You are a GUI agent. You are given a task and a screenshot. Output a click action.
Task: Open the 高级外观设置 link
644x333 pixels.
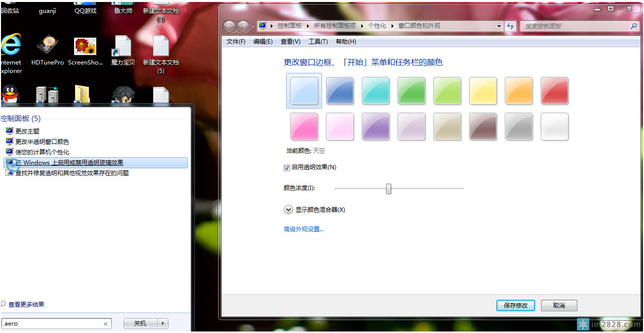304,229
